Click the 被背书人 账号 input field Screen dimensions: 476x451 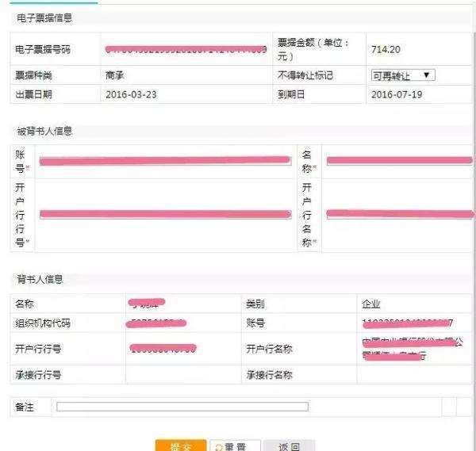(x=166, y=161)
